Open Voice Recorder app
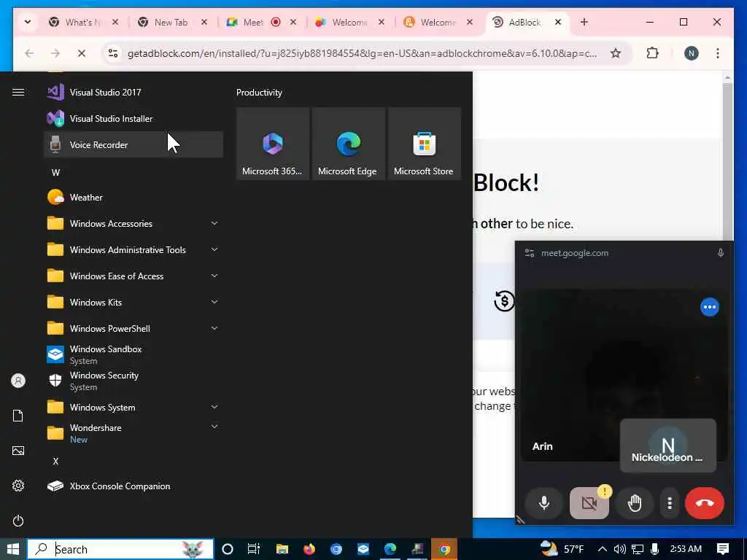Image resolution: width=747 pixels, height=560 pixels. [x=133, y=145]
